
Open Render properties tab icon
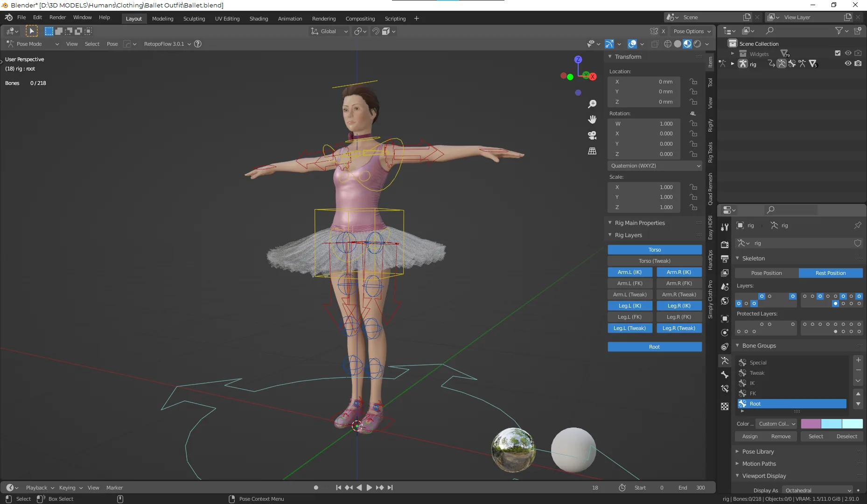coord(725,245)
